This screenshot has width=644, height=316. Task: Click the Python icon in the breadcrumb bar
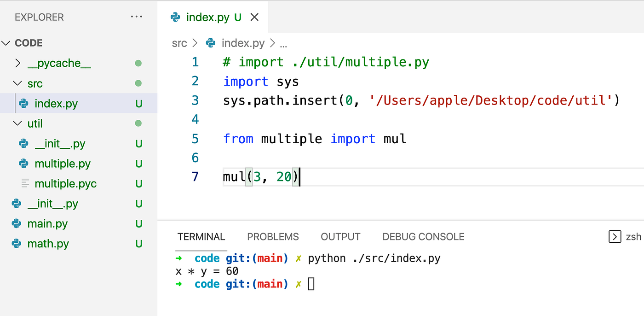coord(210,43)
